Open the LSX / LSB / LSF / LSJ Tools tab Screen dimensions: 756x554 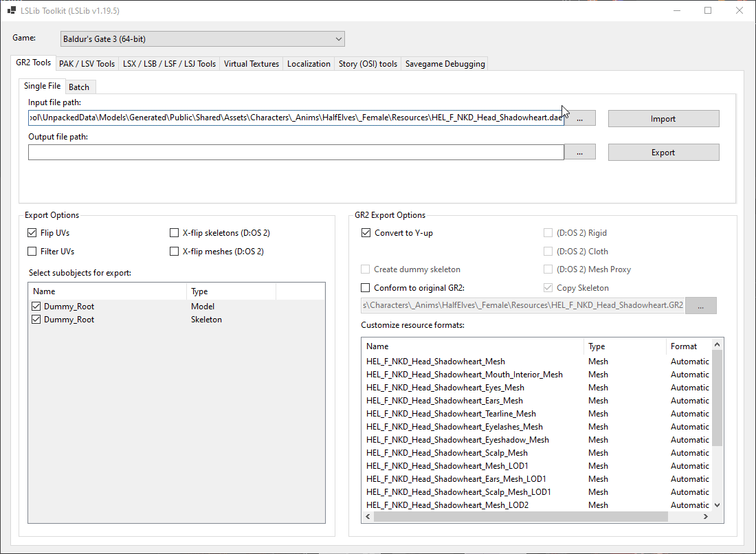pos(169,64)
